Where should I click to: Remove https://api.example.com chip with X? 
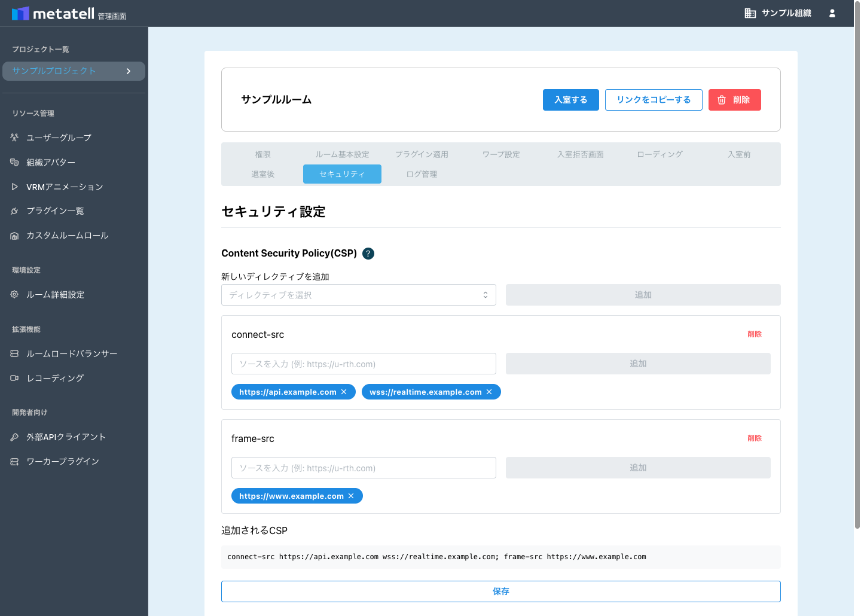(x=344, y=392)
